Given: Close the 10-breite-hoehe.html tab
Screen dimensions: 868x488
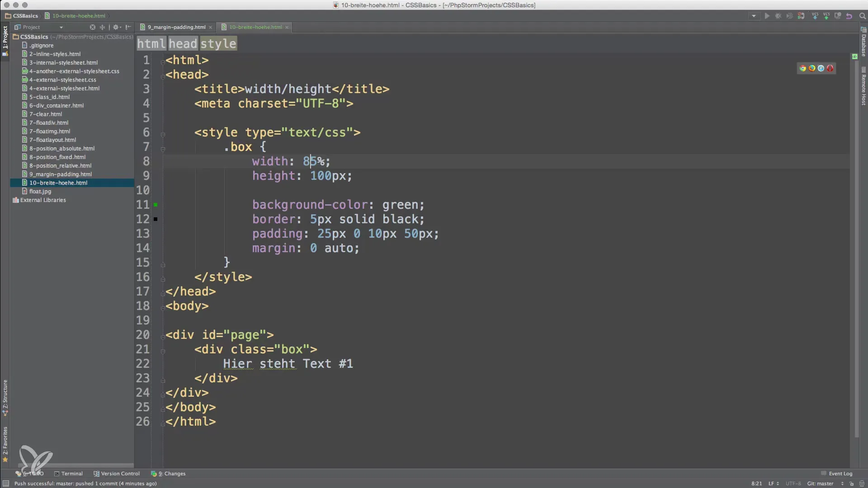Looking at the screenshot, I should (x=287, y=28).
